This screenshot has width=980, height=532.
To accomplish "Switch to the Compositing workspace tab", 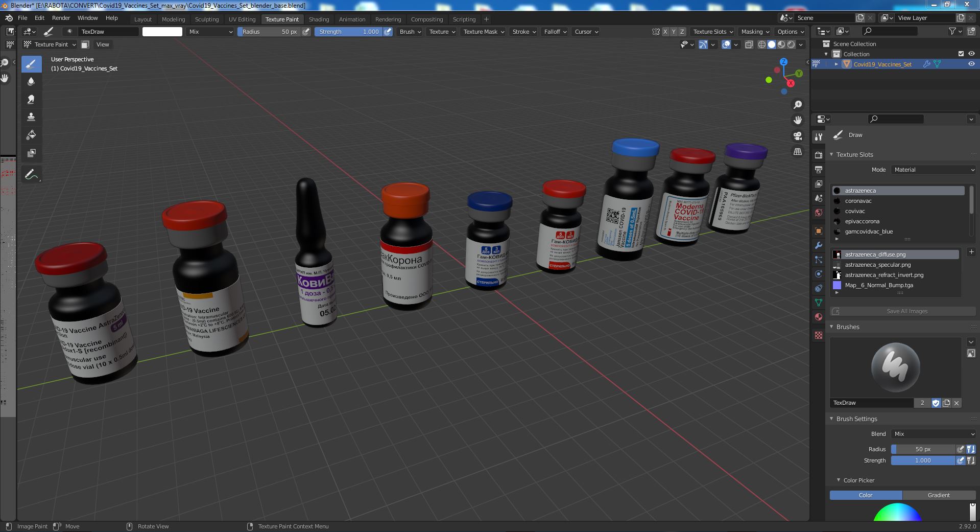I will coord(427,19).
